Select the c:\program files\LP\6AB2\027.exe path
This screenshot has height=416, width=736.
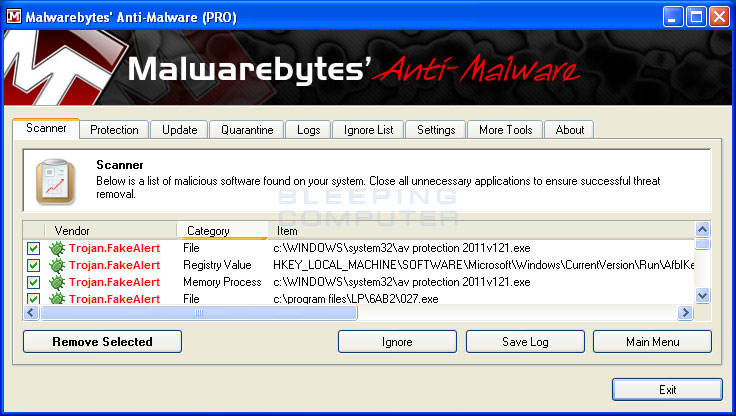(356, 299)
